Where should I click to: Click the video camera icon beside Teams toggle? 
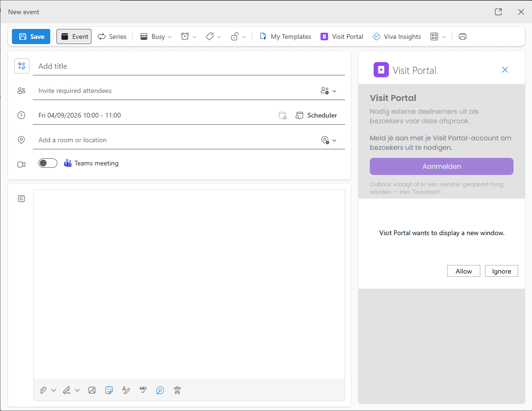(21, 164)
